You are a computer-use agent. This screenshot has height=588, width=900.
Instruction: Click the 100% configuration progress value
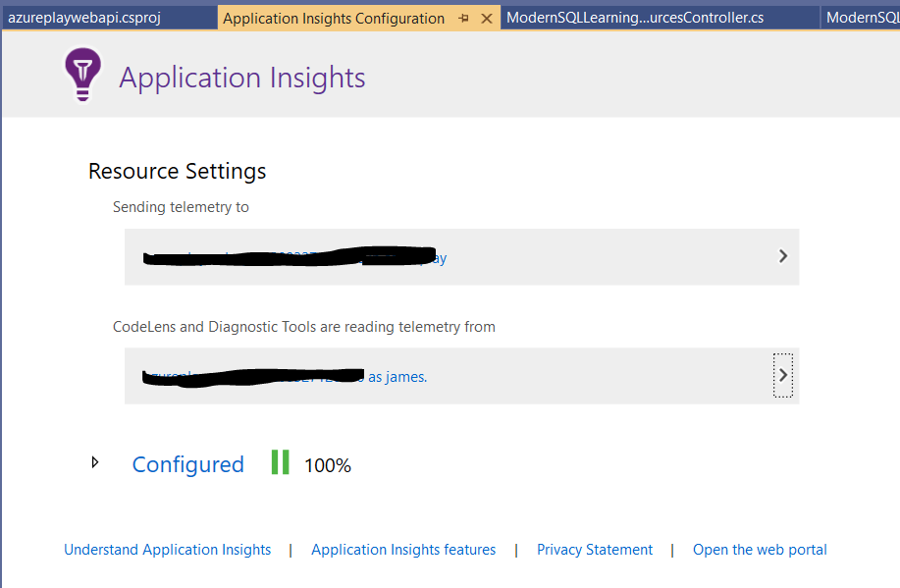[328, 465]
